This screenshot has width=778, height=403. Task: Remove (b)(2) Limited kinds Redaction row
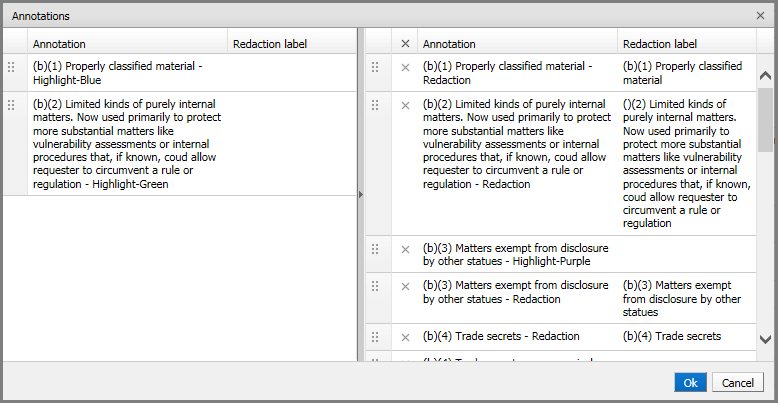click(x=405, y=105)
